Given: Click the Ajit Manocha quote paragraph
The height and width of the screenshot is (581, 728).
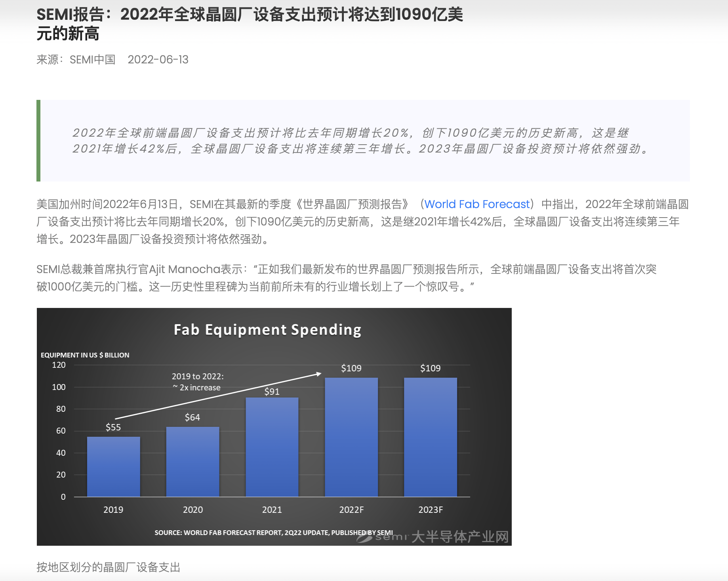Looking at the screenshot, I should pos(347,278).
